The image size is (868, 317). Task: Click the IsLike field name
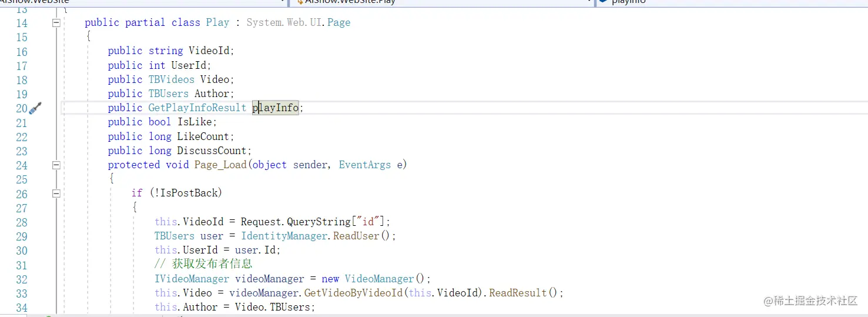click(195, 122)
